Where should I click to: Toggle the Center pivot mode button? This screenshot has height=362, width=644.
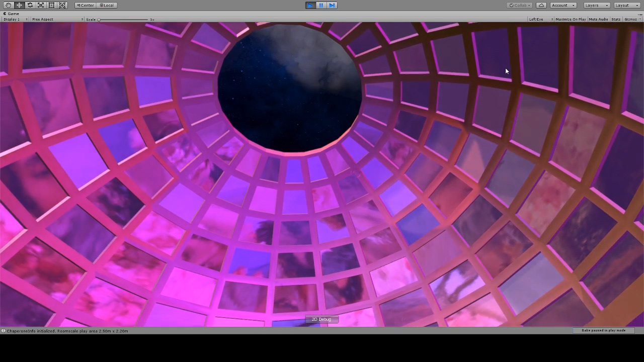[85, 5]
